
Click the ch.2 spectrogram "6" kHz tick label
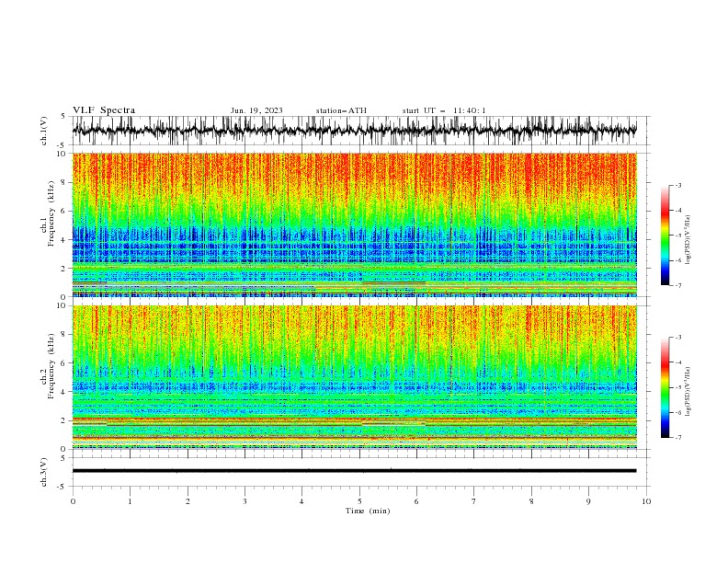pos(63,362)
